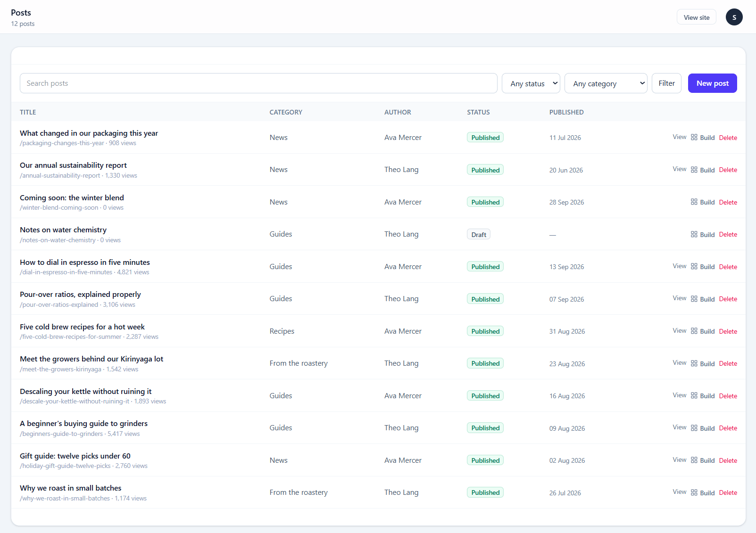Open Build for the Gift guide post

point(703,460)
